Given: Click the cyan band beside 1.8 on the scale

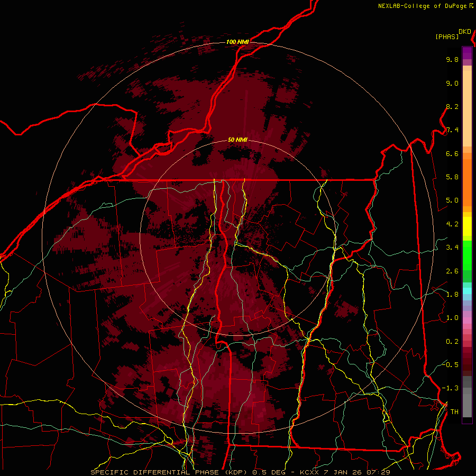Looking at the screenshot, I should coord(467,291).
